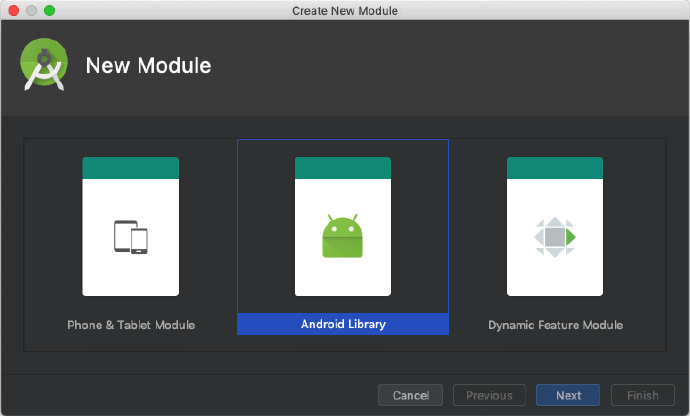Click the Create New Module title bar text
The height and width of the screenshot is (416, 690).
pyautogui.click(x=345, y=11)
